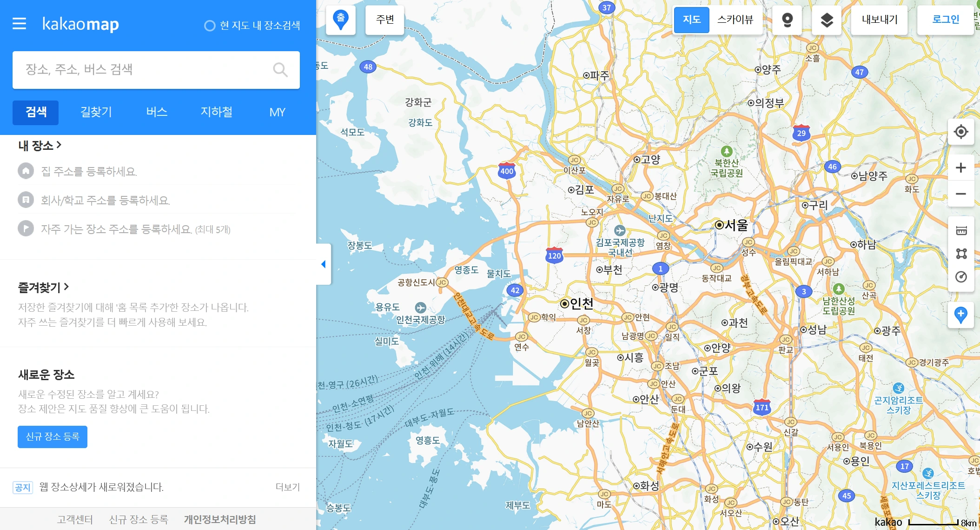The height and width of the screenshot is (530, 980).
Task: Expand the 즐겨찾기 section
Action: (x=43, y=288)
